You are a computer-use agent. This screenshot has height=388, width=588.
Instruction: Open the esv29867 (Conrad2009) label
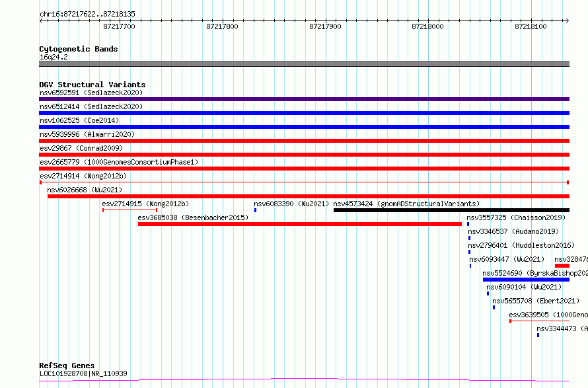[x=81, y=148]
